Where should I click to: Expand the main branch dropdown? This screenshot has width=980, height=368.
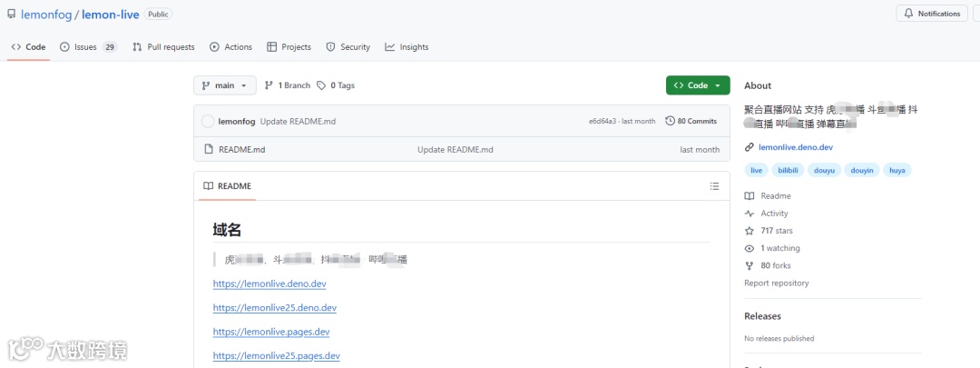coord(225,85)
